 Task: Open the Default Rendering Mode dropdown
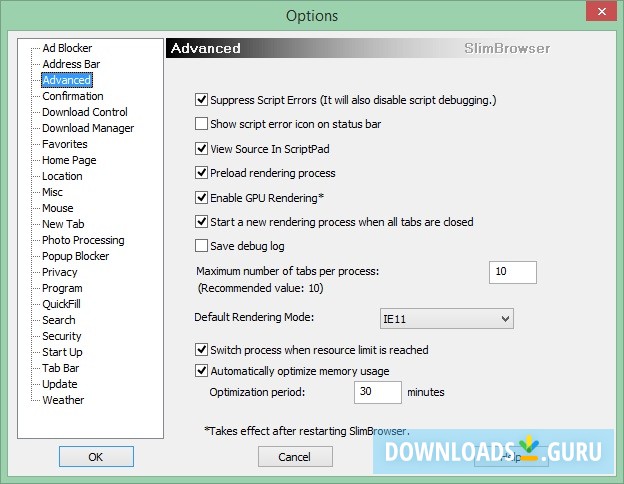coord(447,318)
